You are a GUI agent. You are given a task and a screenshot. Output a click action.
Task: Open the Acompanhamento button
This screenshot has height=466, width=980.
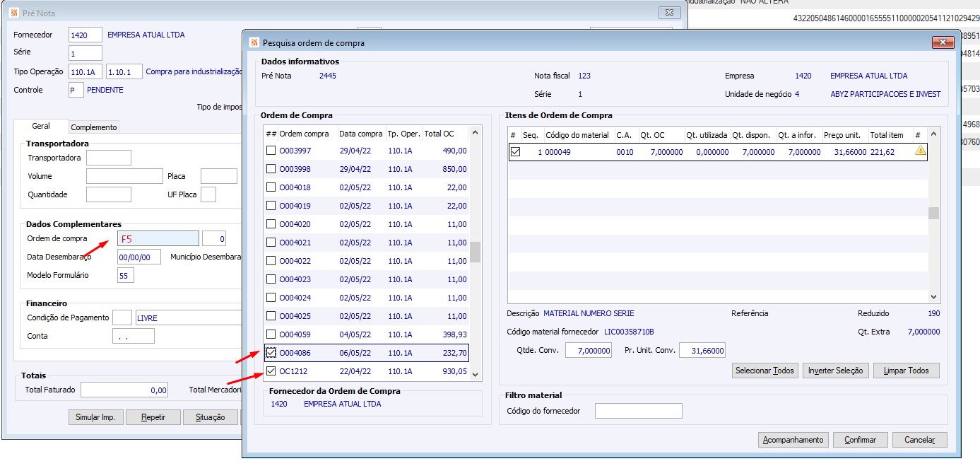(x=793, y=440)
